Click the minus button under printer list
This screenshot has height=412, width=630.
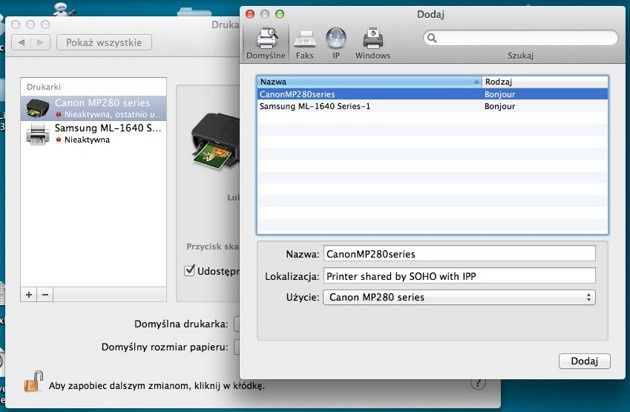click(45, 295)
